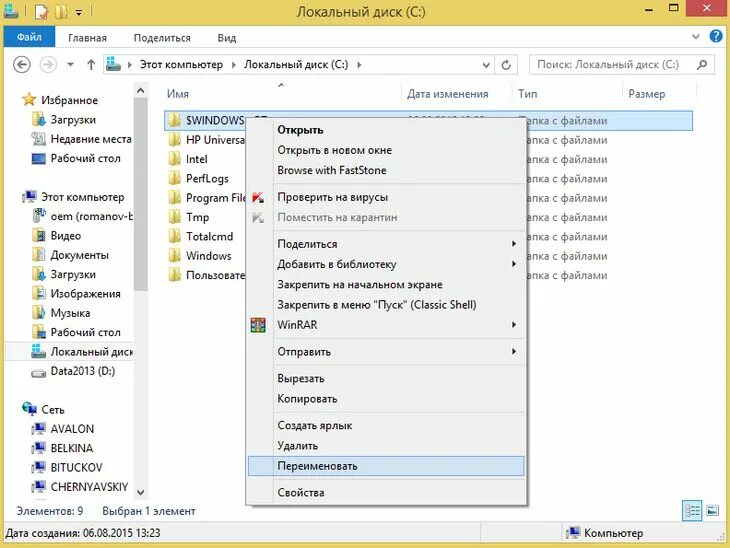Click navigation pane scroll down arrow
The image size is (730, 548).
pyautogui.click(x=140, y=492)
